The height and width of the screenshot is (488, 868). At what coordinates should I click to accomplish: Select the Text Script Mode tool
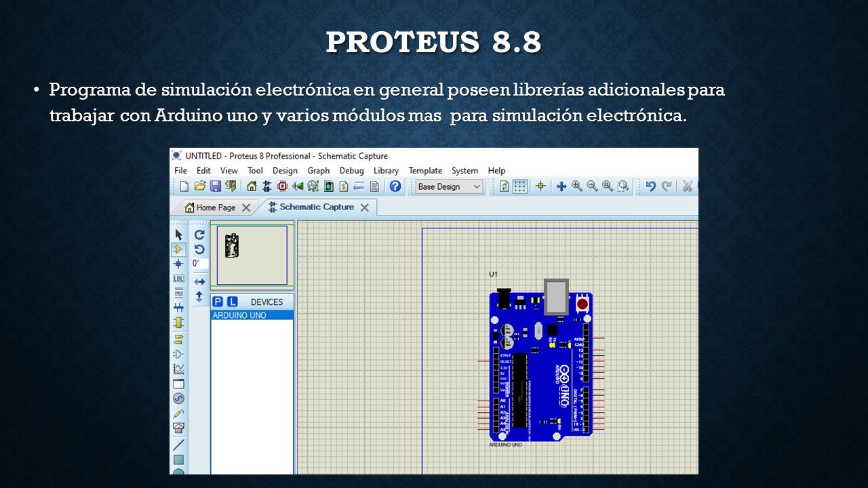178,293
